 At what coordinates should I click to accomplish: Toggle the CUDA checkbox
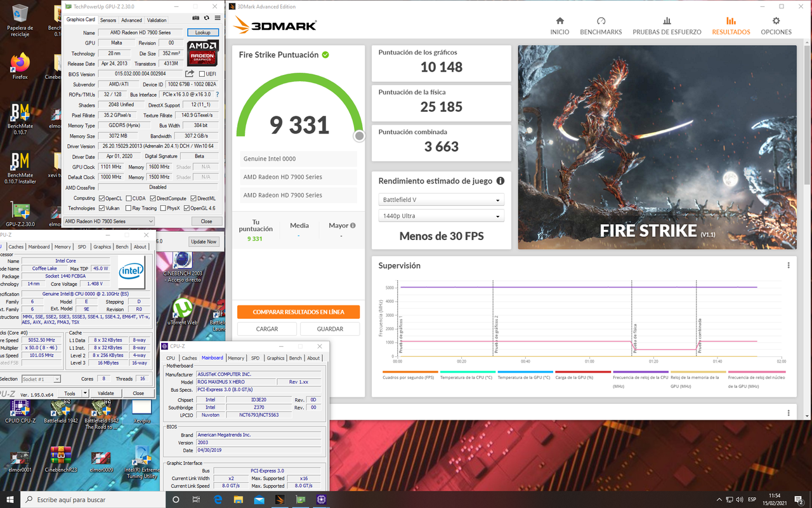point(129,198)
